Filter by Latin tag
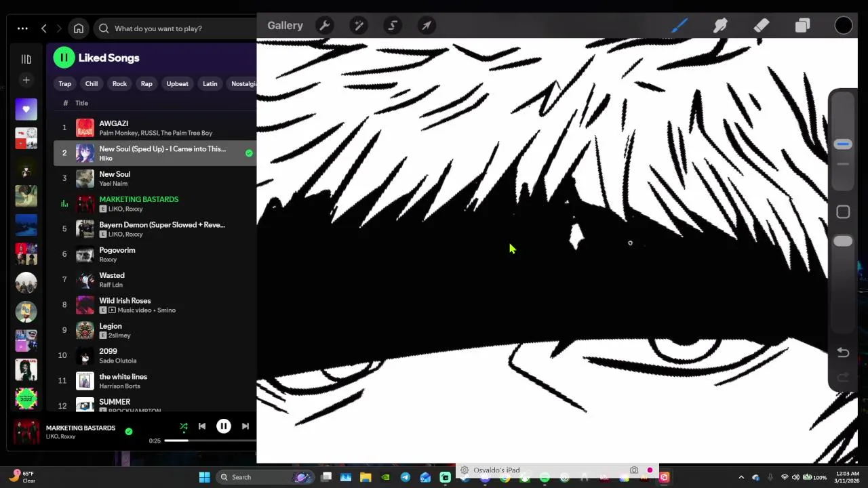The height and width of the screenshot is (488, 868). (x=210, y=84)
